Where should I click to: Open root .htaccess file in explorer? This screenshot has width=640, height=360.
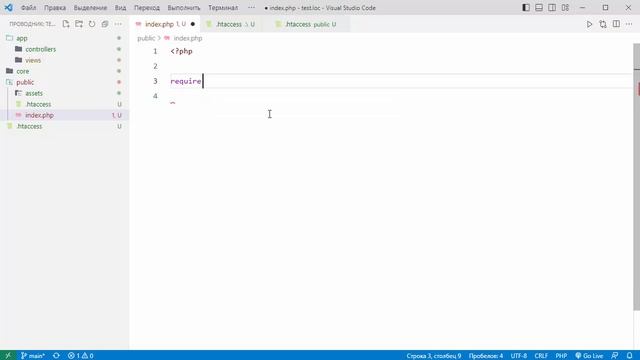pos(64,126)
